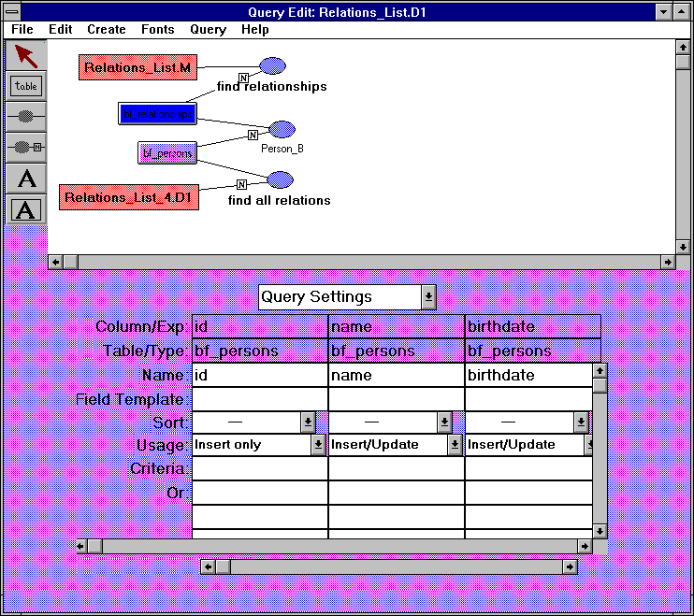The image size is (694, 616).
Task: Click Criteria field under id column
Action: click(x=259, y=468)
